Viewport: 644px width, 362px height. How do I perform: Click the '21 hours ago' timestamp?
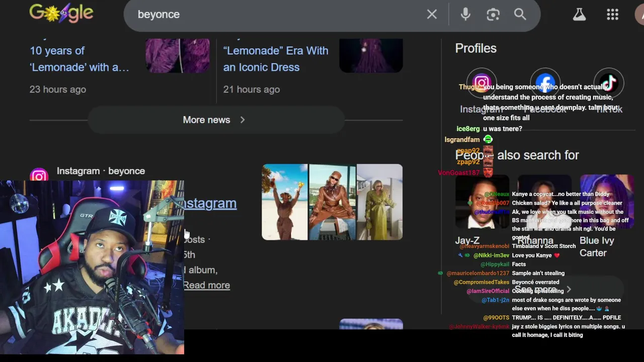tap(252, 89)
